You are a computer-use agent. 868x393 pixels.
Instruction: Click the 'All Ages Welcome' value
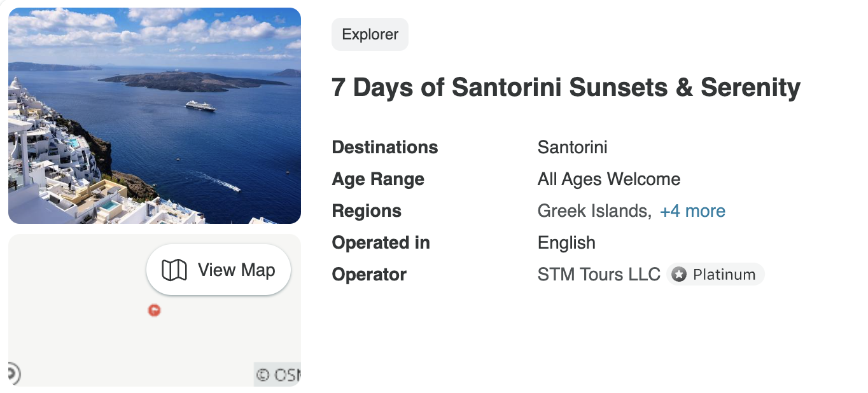(x=608, y=179)
